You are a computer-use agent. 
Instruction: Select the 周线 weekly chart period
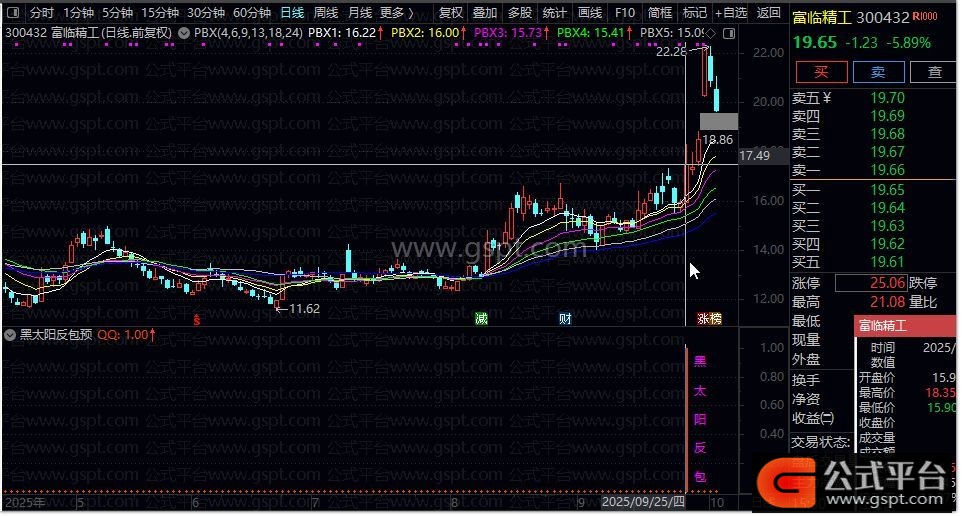pos(325,13)
